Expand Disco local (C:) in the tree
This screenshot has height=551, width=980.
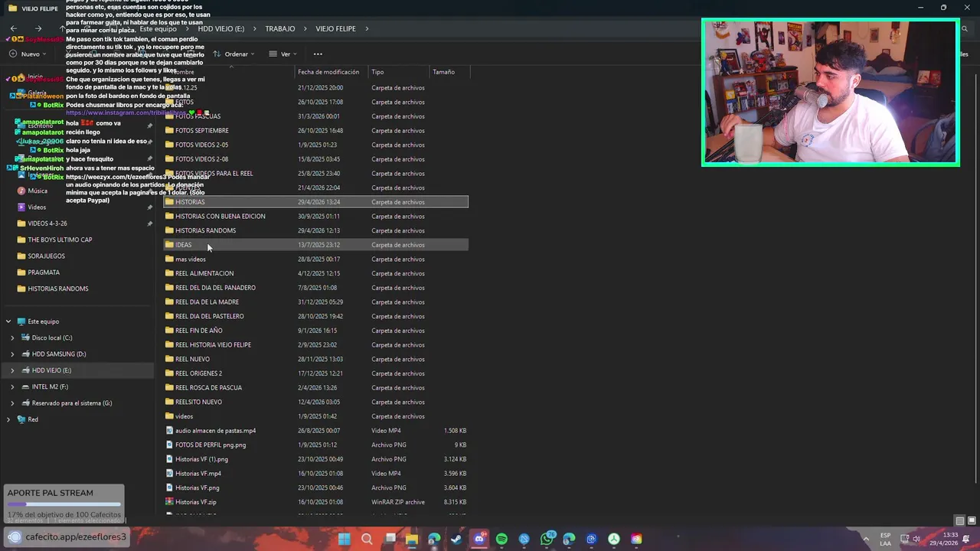click(x=12, y=337)
